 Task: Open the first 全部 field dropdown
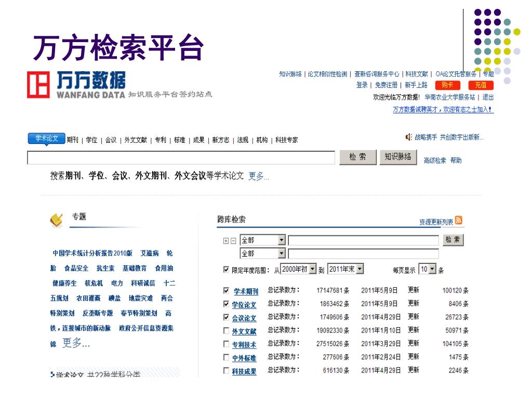click(x=262, y=240)
